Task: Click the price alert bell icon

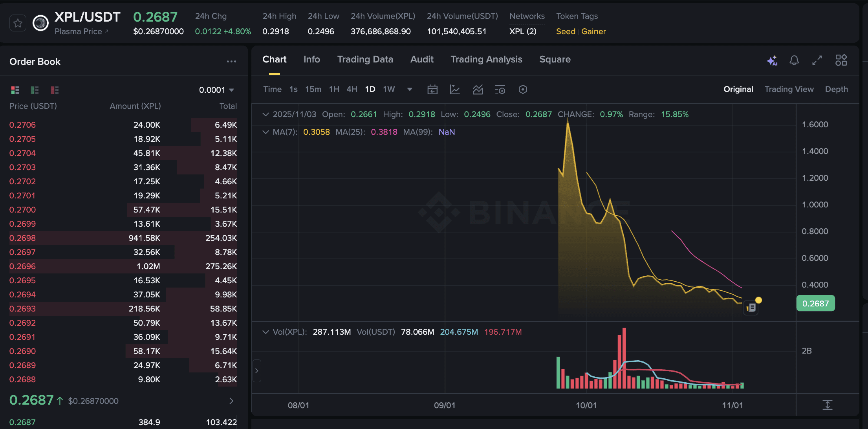Action: [x=794, y=60]
